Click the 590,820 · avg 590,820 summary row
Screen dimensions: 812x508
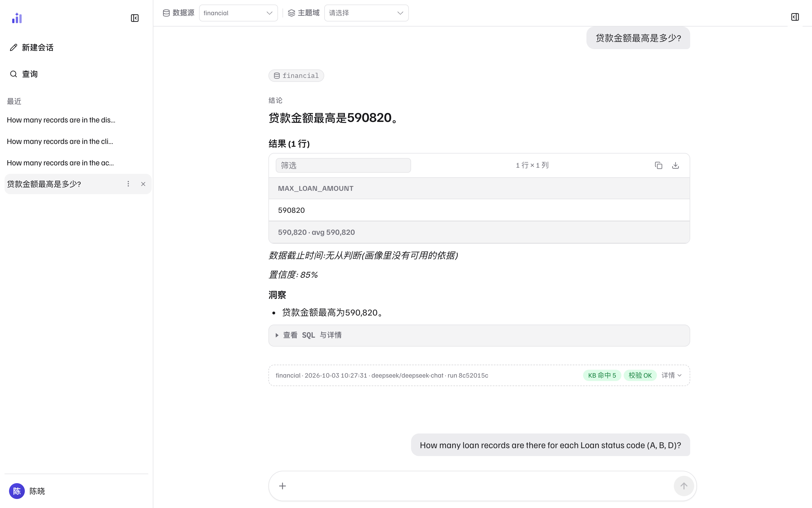pos(479,232)
